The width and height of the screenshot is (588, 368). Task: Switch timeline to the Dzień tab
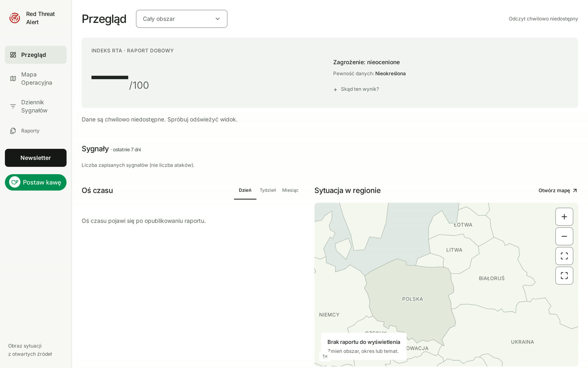click(x=245, y=190)
